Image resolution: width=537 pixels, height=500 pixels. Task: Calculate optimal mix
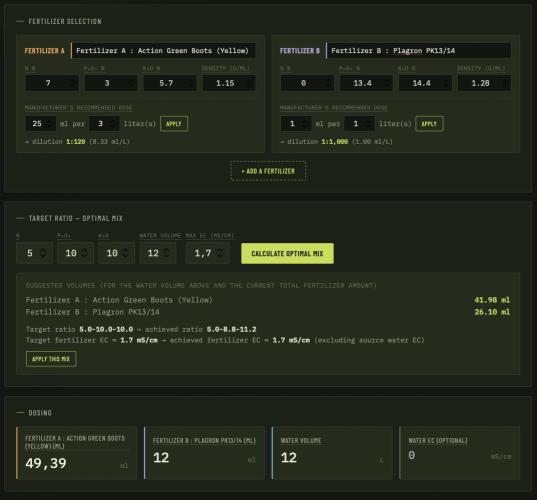[x=287, y=253]
